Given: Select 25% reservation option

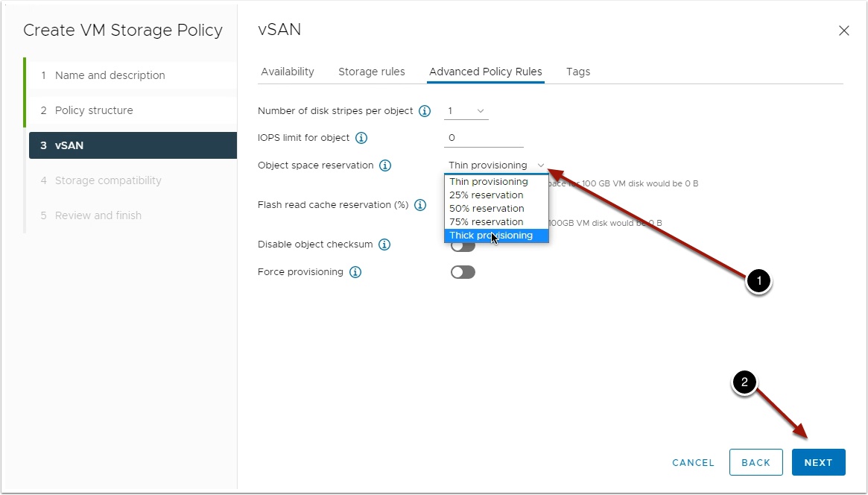Looking at the screenshot, I should pos(496,195).
